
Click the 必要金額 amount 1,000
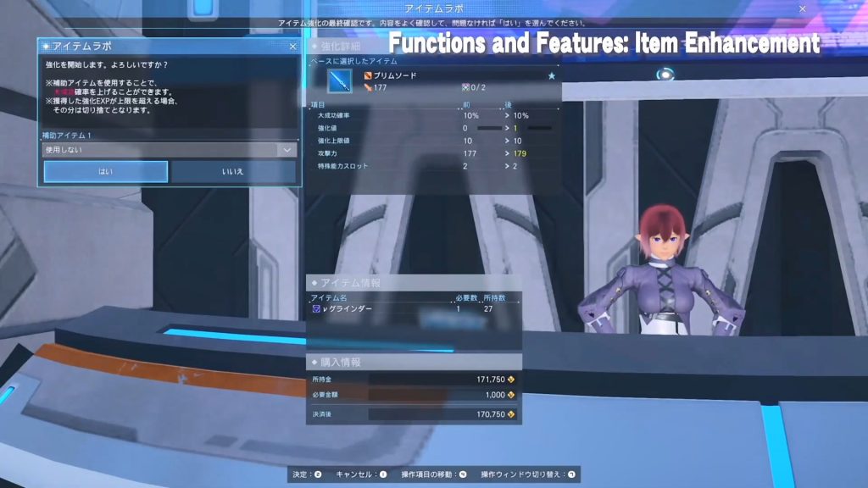(495, 395)
